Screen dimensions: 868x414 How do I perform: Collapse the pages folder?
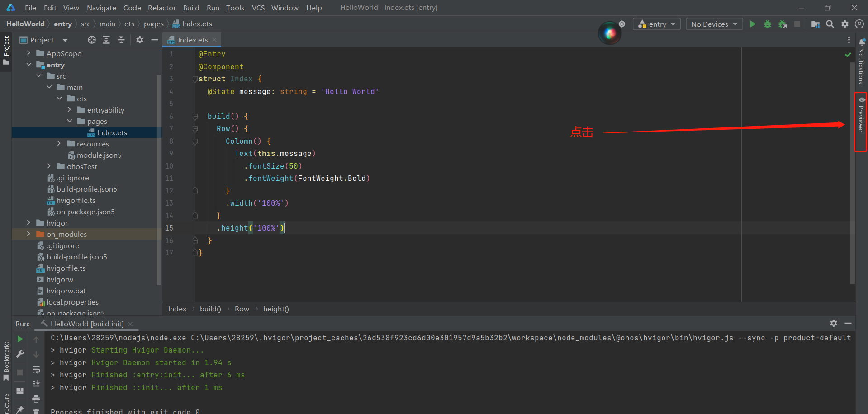69,121
